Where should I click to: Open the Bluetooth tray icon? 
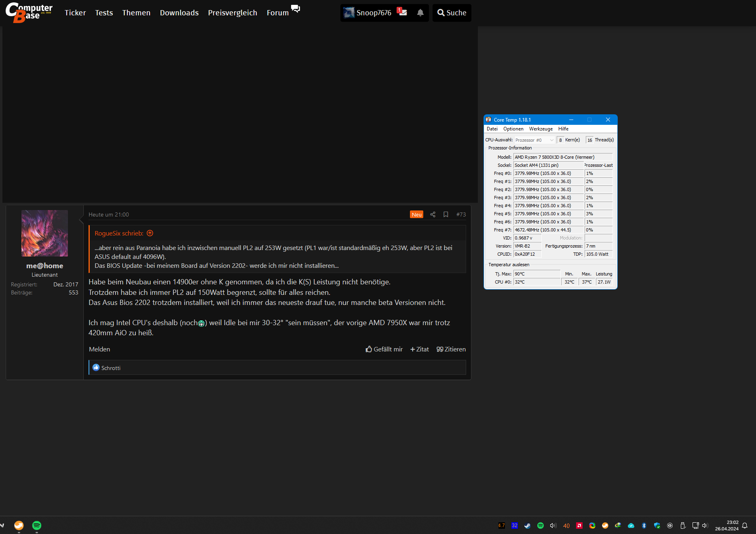coord(644,526)
